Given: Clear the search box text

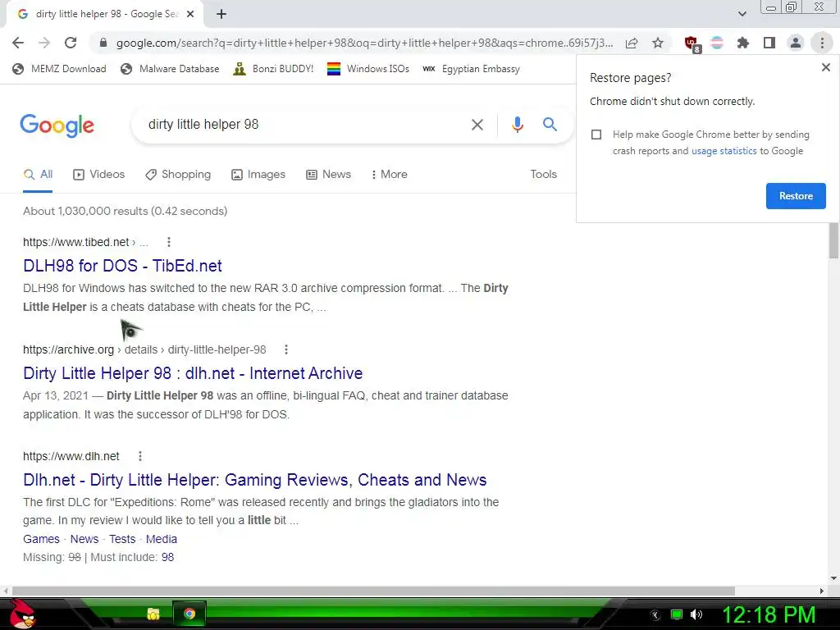Looking at the screenshot, I should (477, 125).
